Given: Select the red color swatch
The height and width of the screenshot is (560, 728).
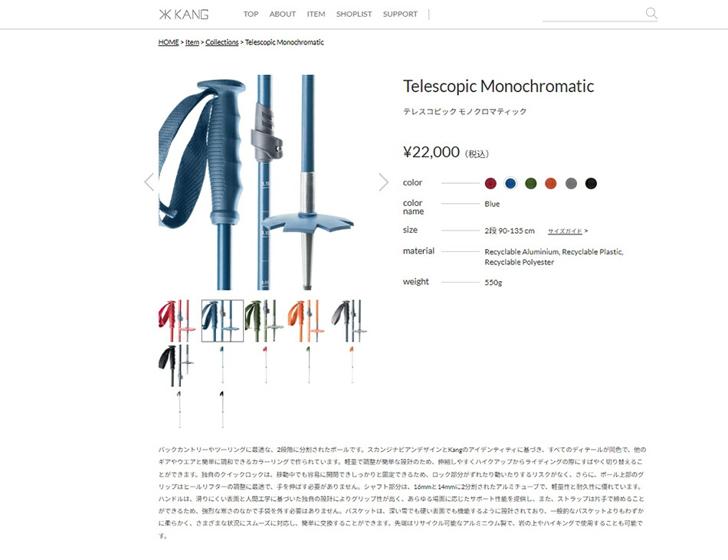Looking at the screenshot, I should (490, 183).
